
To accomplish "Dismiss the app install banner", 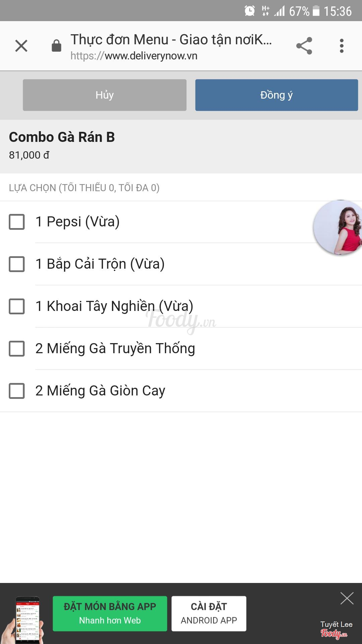I will 347,598.
